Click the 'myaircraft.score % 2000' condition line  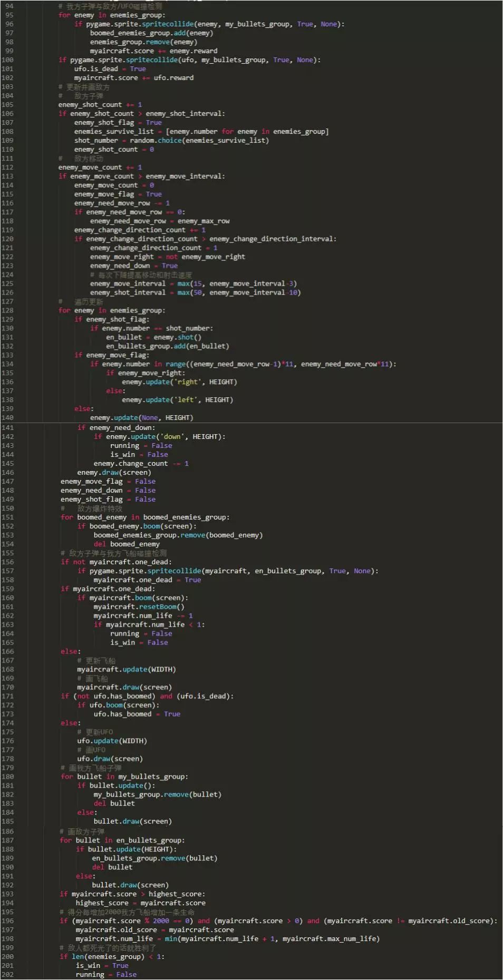tap(279, 922)
